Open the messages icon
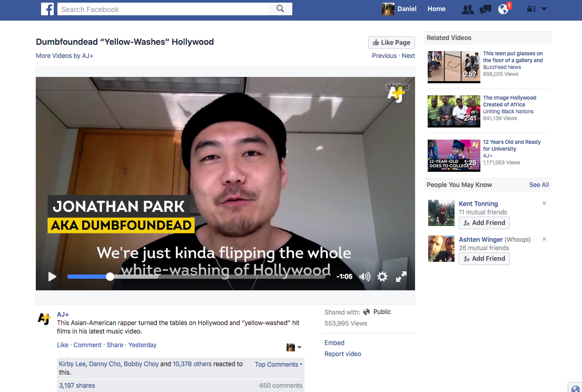 click(486, 9)
